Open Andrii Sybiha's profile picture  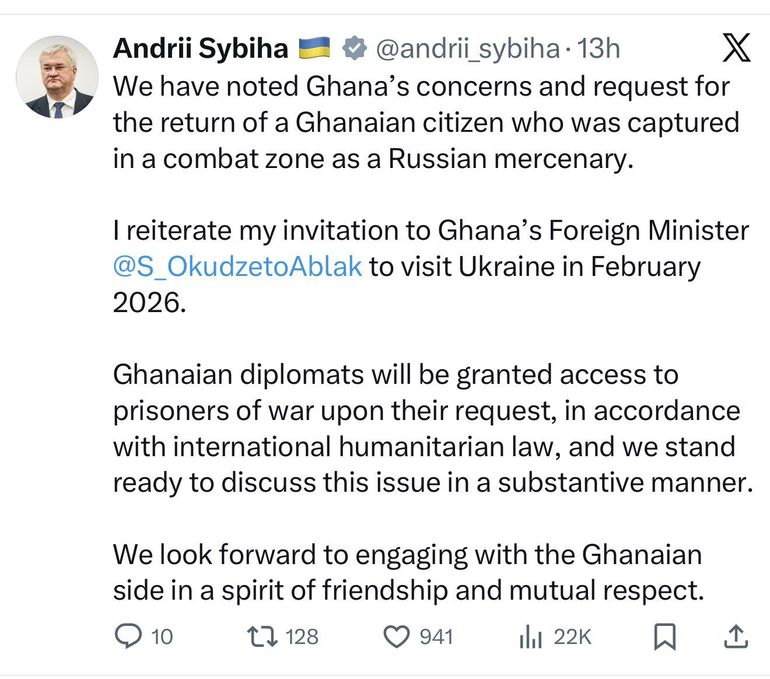click(x=58, y=77)
